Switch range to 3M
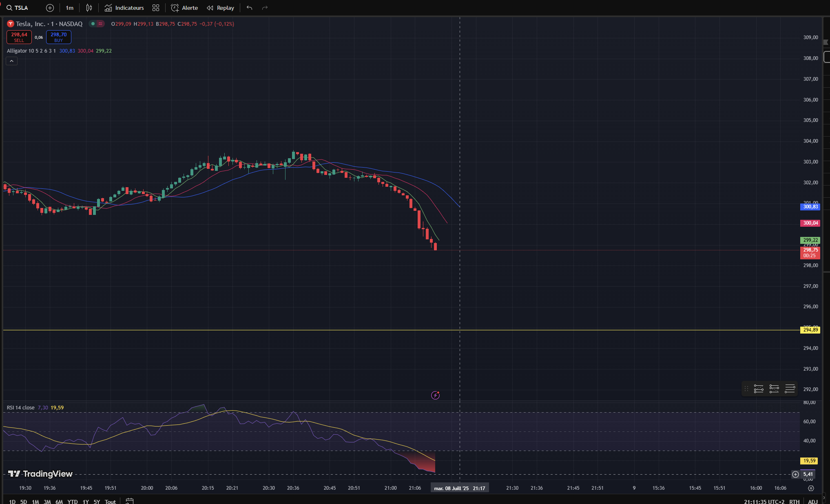The image size is (830, 504). click(47, 502)
